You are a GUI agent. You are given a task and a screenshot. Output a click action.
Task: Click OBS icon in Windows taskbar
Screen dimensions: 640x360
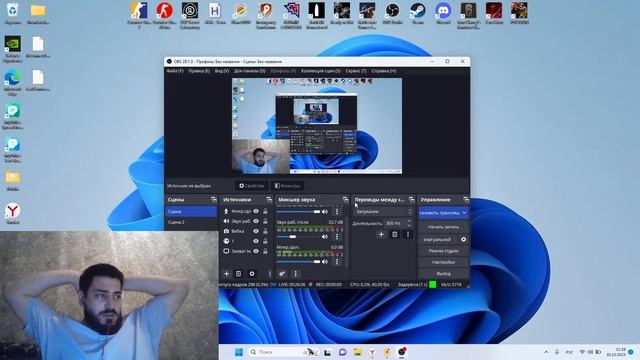pos(402,351)
